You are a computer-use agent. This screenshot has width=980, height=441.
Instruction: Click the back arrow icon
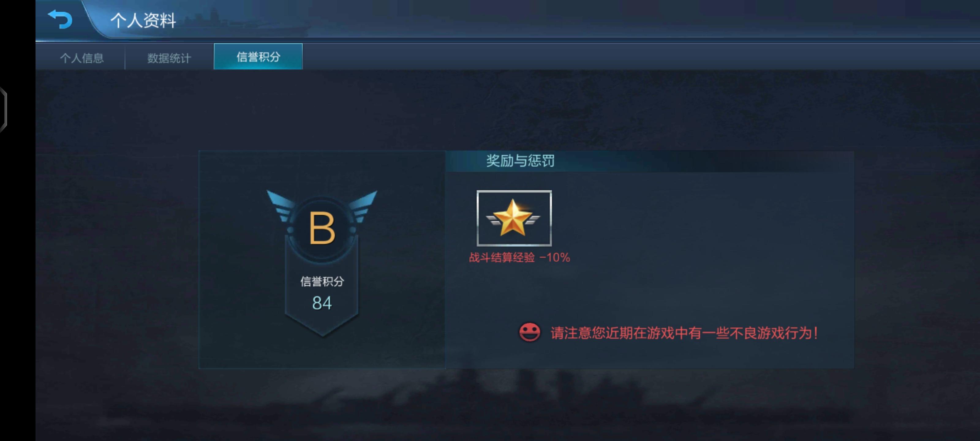[x=60, y=19]
